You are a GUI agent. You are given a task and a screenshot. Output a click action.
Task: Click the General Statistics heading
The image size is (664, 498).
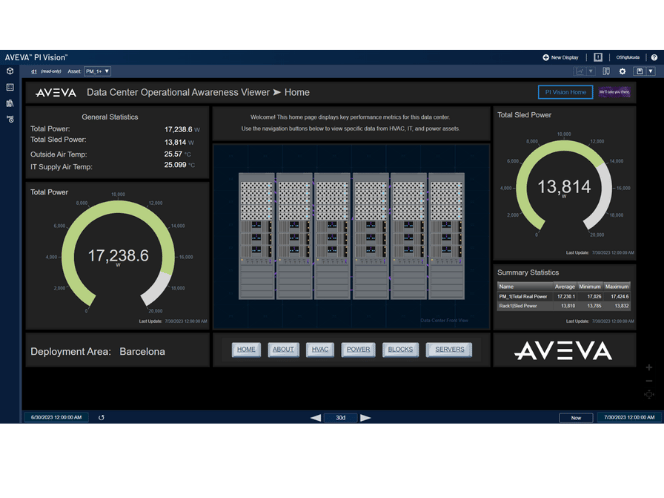click(110, 117)
